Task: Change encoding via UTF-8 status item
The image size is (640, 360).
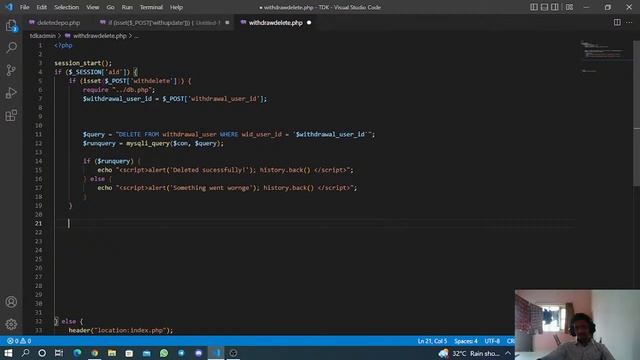Action: click(x=492, y=341)
